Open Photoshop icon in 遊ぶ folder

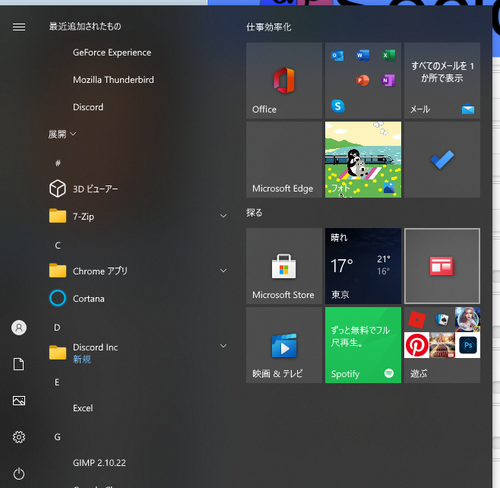[x=468, y=345]
